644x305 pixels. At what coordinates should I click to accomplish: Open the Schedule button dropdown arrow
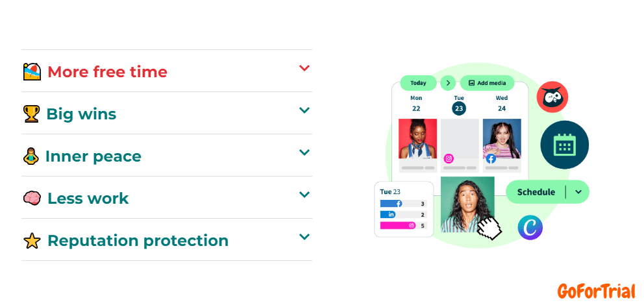(x=578, y=191)
